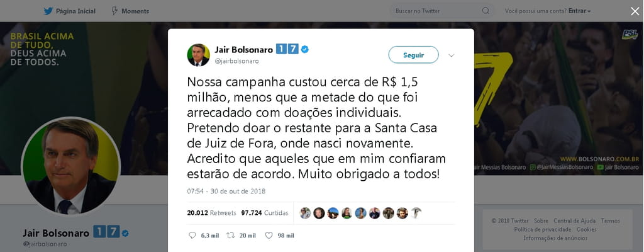644x252 pixels.
Task: Open the Entrar login dropdown
Action: tap(579, 11)
